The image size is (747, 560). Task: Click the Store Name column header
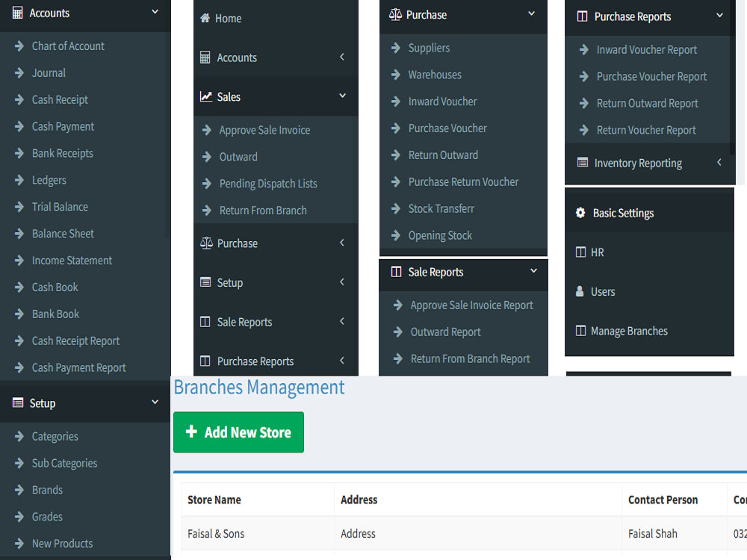click(214, 500)
